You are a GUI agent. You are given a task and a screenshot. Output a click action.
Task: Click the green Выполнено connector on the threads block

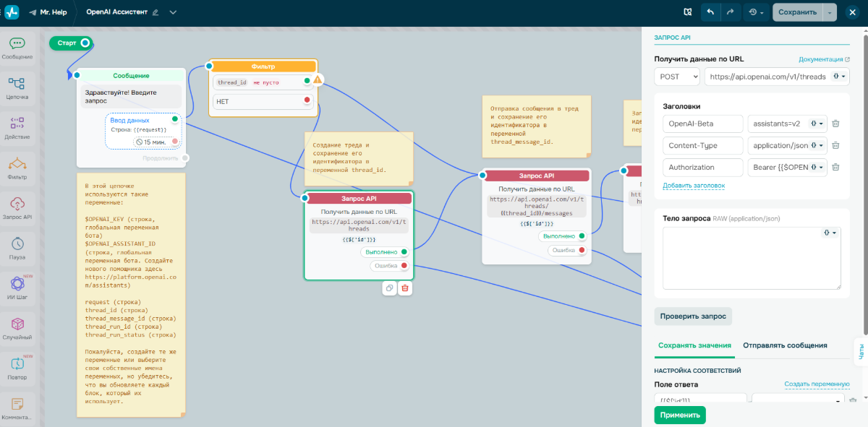point(404,251)
